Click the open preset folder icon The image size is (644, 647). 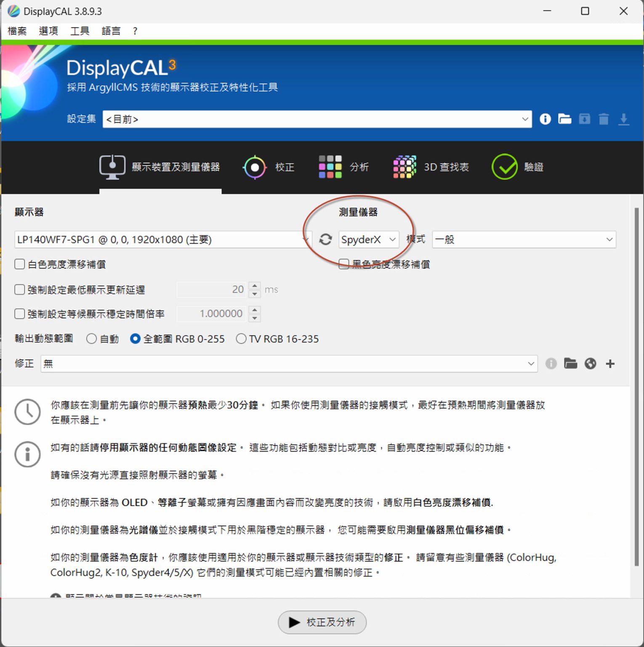564,119
